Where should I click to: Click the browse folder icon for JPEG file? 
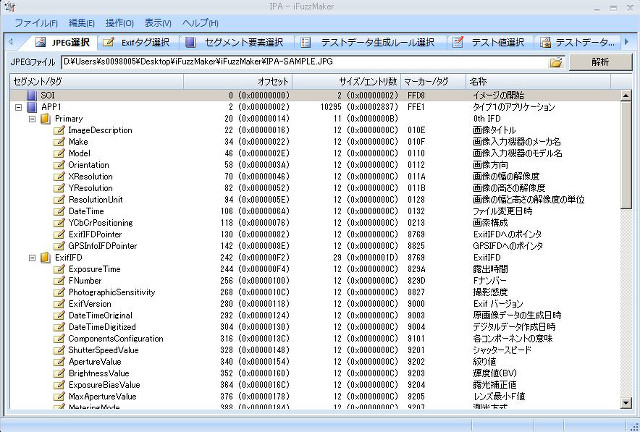(556, 62)
